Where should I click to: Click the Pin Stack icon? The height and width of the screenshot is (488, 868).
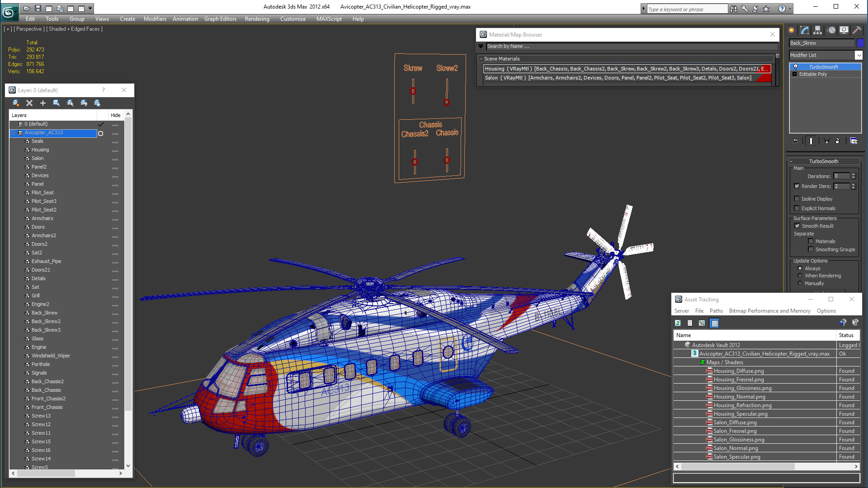click(x=795, y=141)
